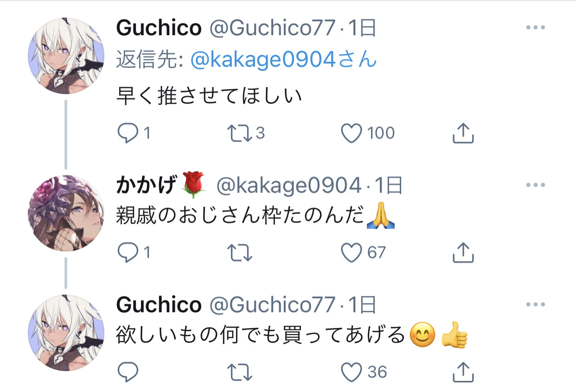Share Guchico's first tweet

(x=463, y=134)
